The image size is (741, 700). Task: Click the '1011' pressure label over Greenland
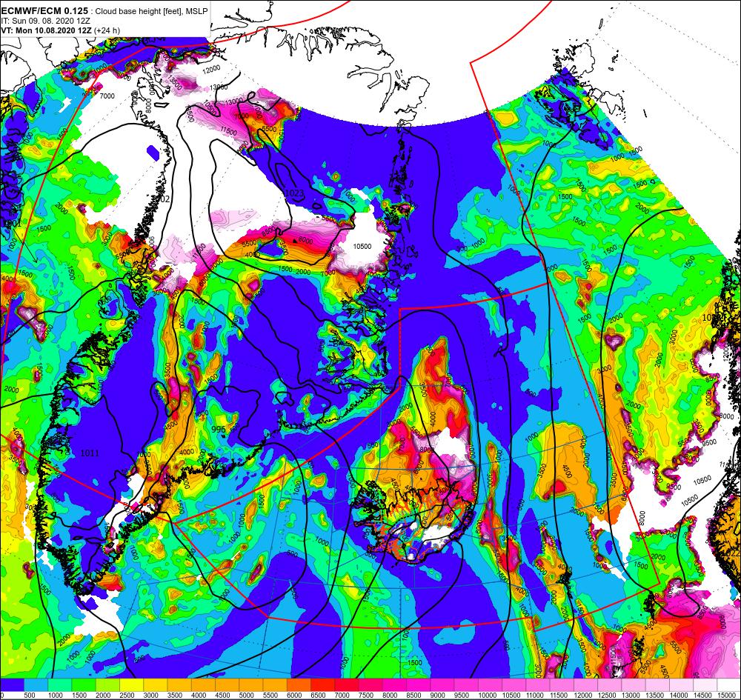[90, 453]
